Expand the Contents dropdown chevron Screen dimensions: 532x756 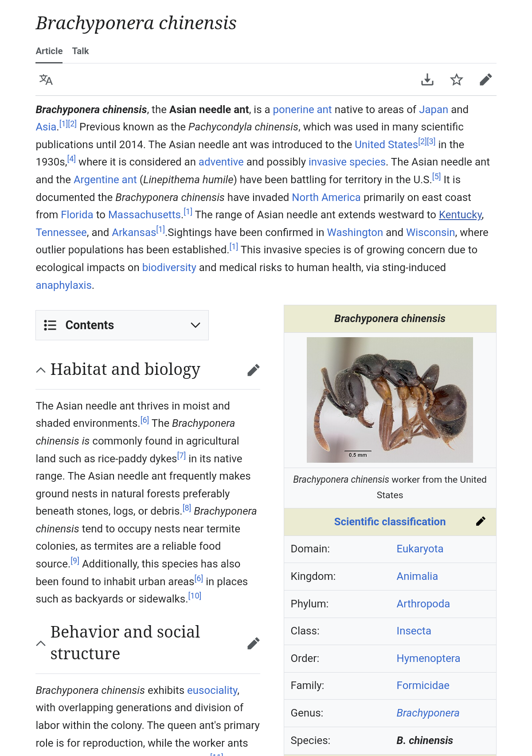[195, 325]
